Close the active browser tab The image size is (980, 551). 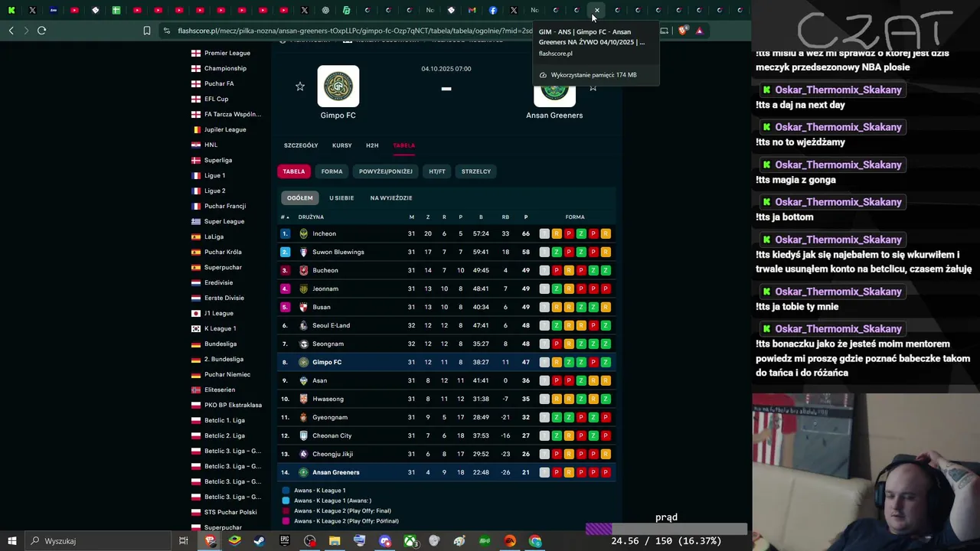click(596, 10)
